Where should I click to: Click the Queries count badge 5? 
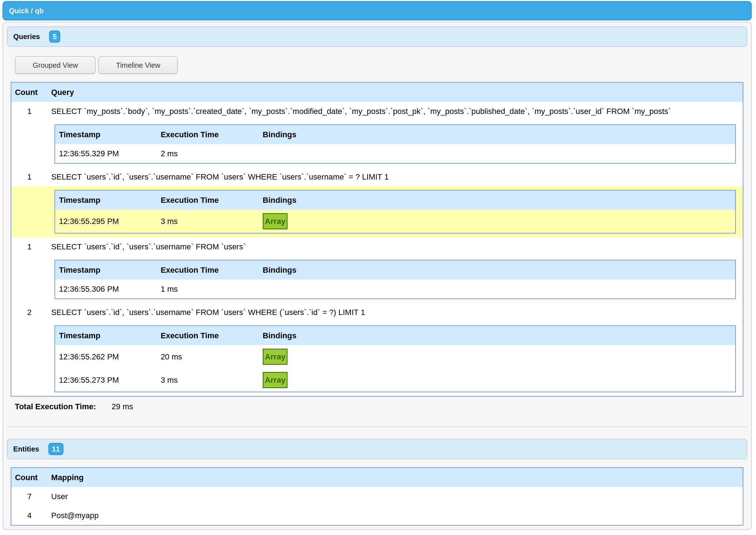click(x=54, y=37)
